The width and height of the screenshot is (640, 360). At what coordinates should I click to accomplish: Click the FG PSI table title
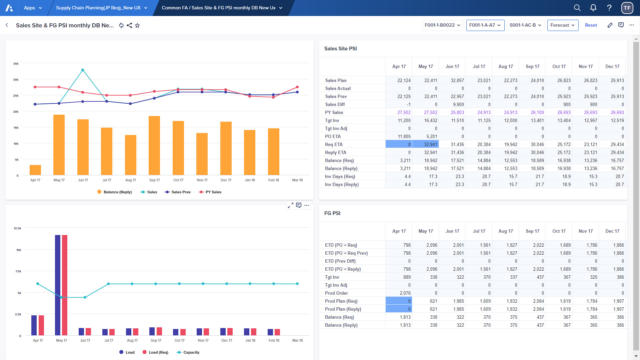pyautogui.click(x=332, y=213)
